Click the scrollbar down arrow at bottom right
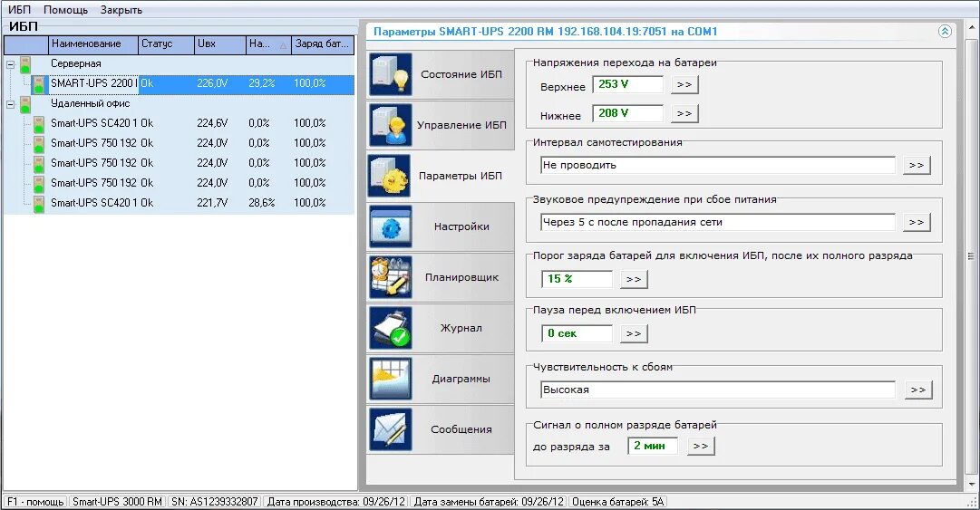 pyautogui.click(x=971, y=485)
